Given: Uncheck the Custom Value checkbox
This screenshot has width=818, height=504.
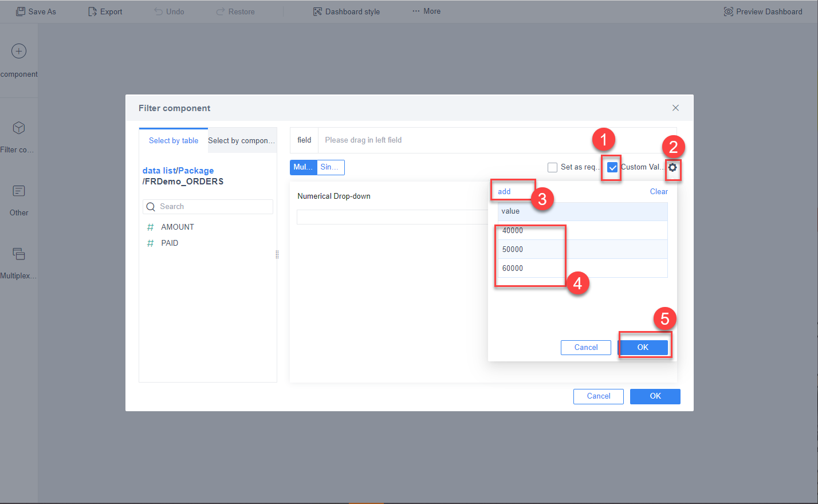Looking at the screenshot, I should (x=611, y=167).
